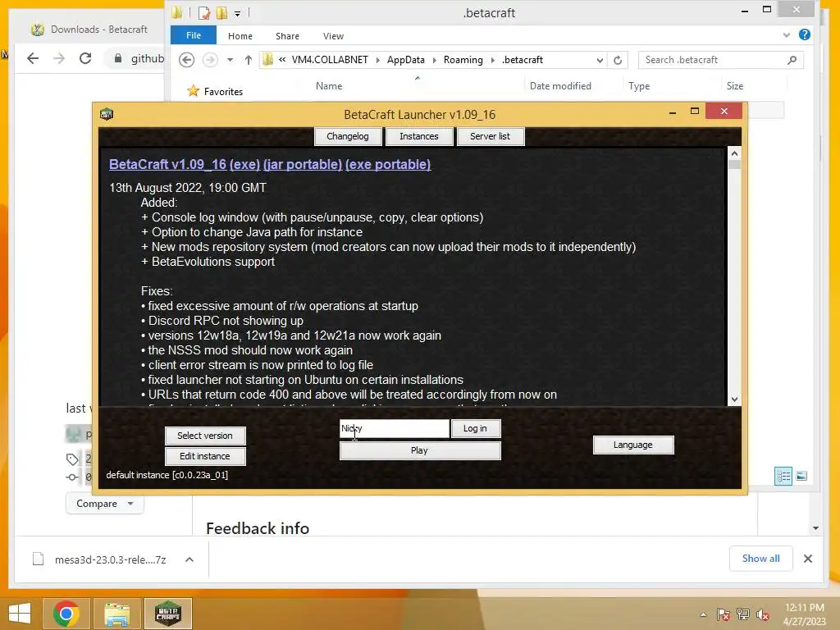The image size is (840, 630).
Task: Expand the Explorer ribbon chevron
Action: 787,34
